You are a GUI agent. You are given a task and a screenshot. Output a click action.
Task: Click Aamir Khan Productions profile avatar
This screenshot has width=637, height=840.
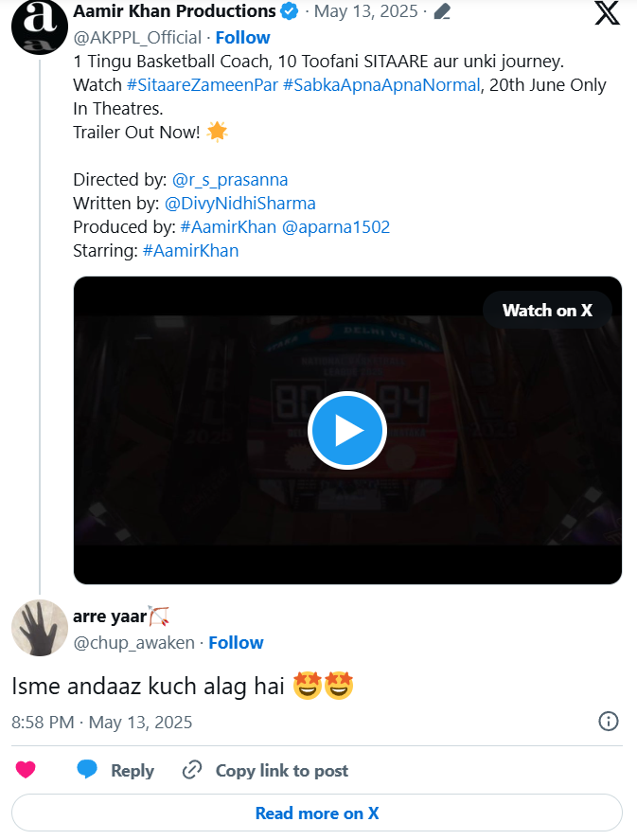pyautogui.click(x=38, y=26)
